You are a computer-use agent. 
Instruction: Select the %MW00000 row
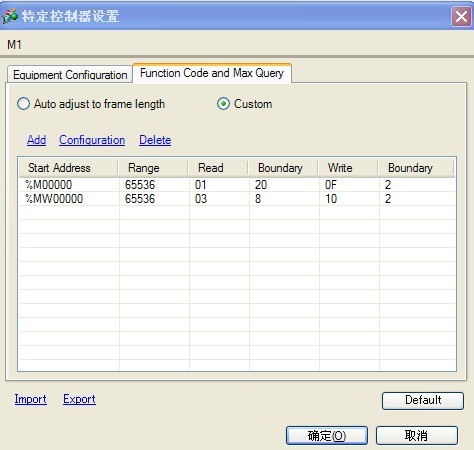[x=237, y=199]
